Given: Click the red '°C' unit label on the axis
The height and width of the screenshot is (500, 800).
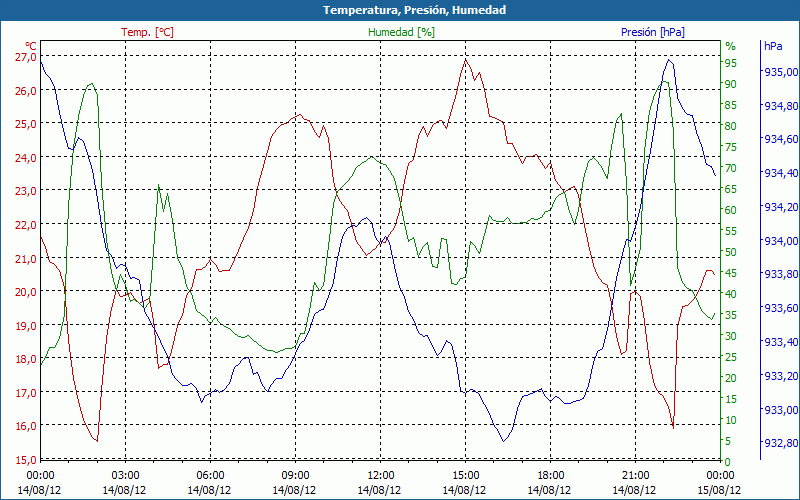Looking at the screenshot, I should [31, 46].
